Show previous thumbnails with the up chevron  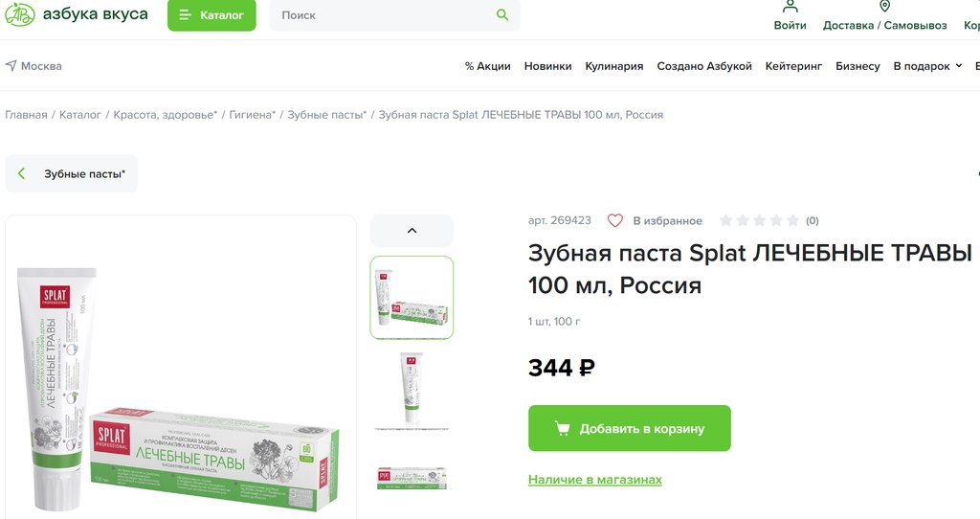point(412,230)
